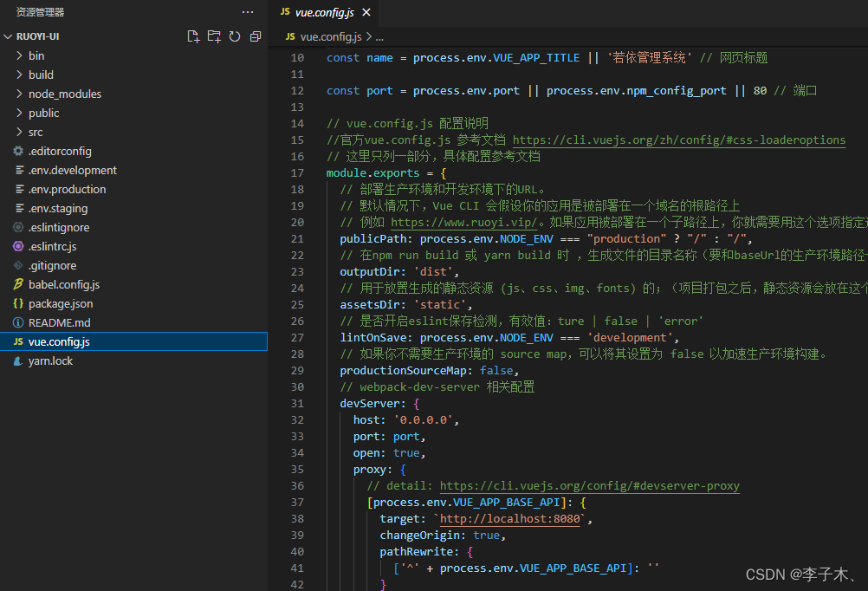This screenshot has width=868, height=591.
Task: Open the devserver-proxy documentation link
Action: click(x=590, y=486)
